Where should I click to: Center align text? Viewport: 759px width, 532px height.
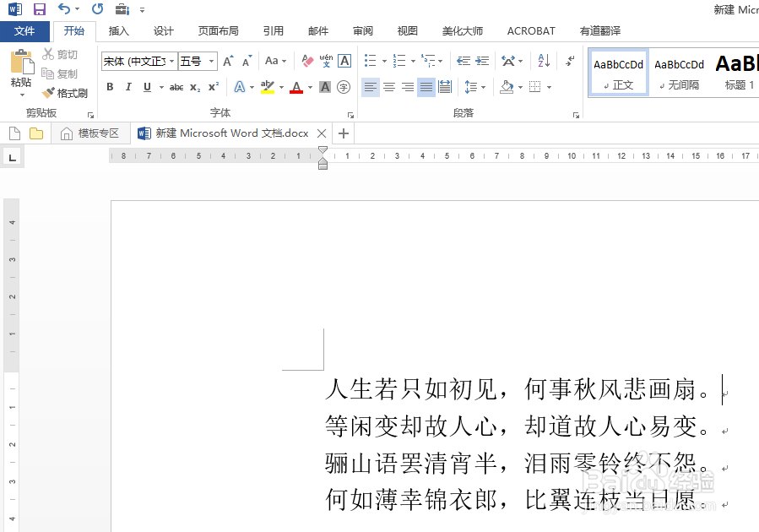coord(389,87)
